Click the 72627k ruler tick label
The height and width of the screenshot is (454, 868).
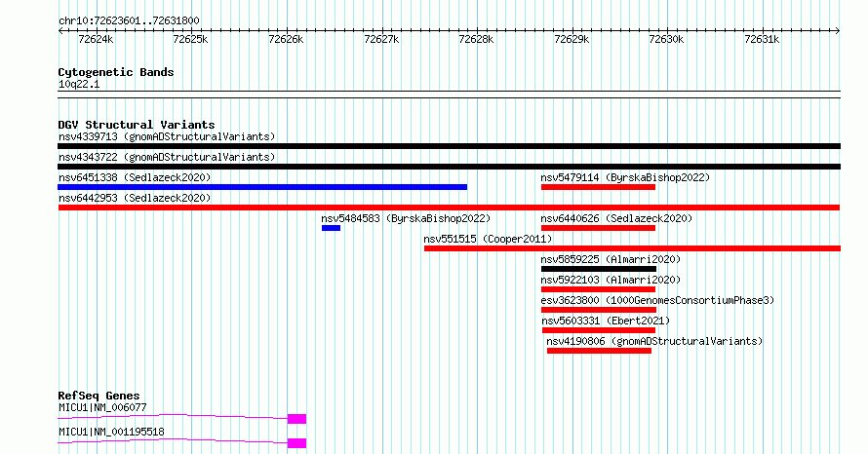[381, 39]
